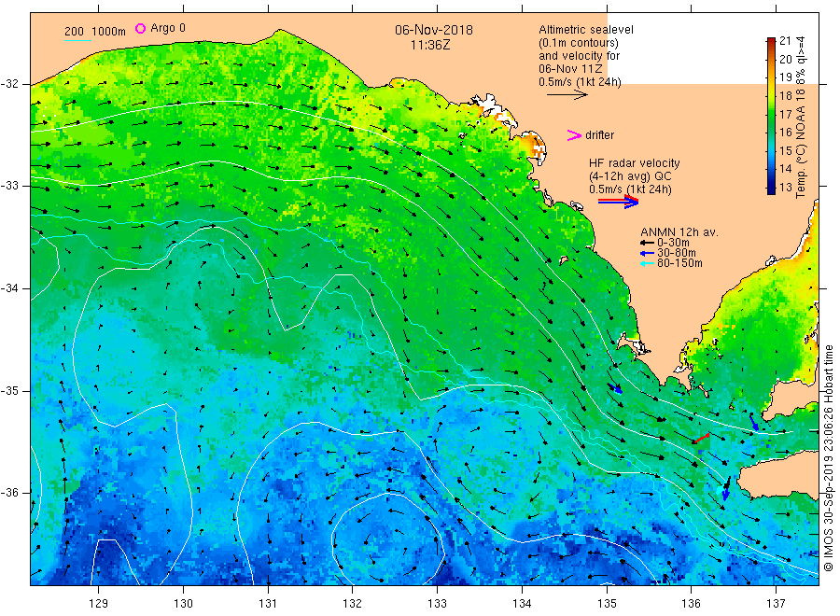Click the 80-150m depth legend text
Screen dimensions: 840x616
679,263
